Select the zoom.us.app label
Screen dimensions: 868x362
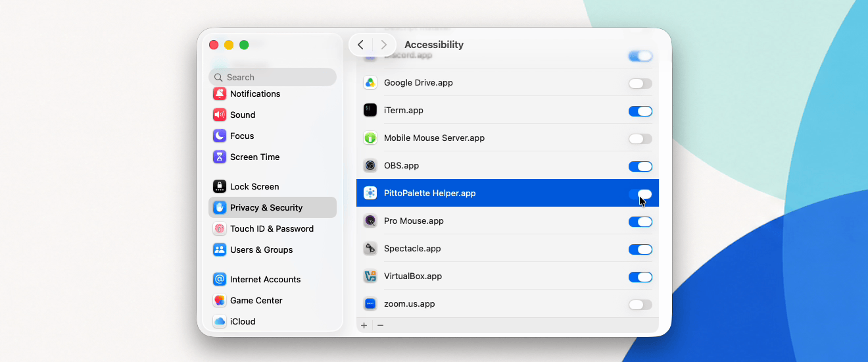[409, 304]
